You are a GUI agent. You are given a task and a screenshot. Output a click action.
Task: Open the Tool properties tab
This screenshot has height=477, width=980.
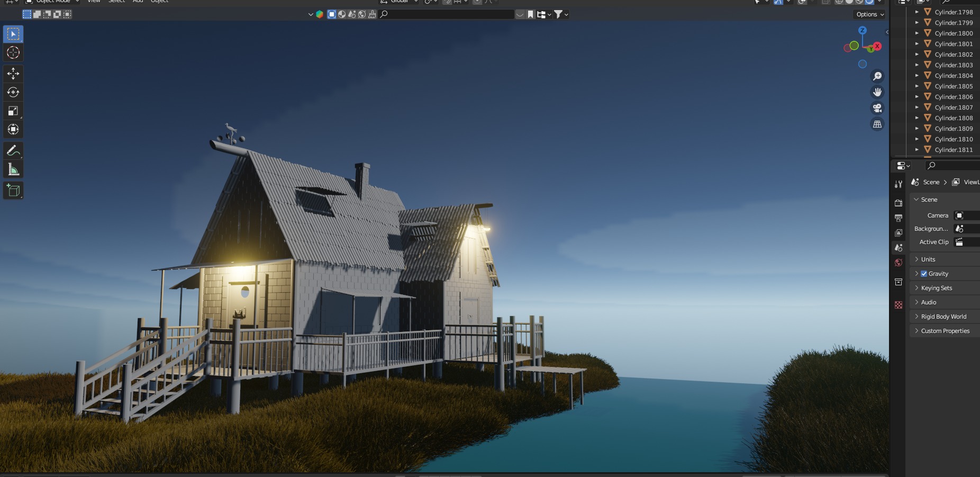click(899, 184)
